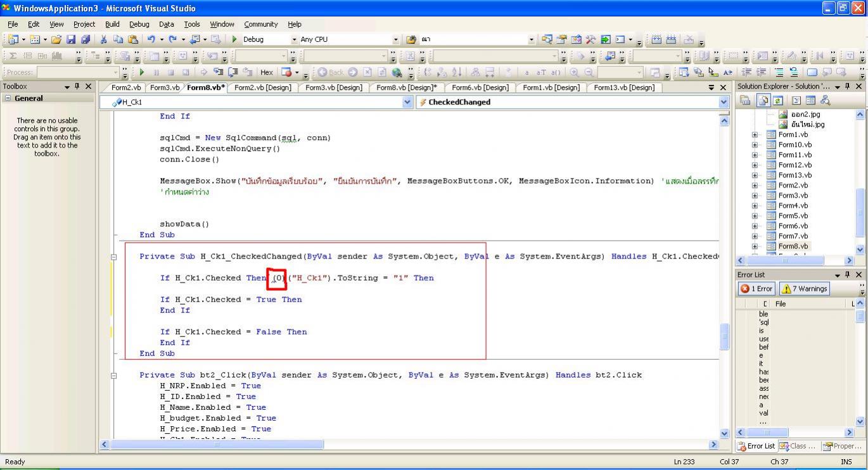Toggle the 1 Error filter
Viewport: 868px width, 470px height.
pos(756,289)
